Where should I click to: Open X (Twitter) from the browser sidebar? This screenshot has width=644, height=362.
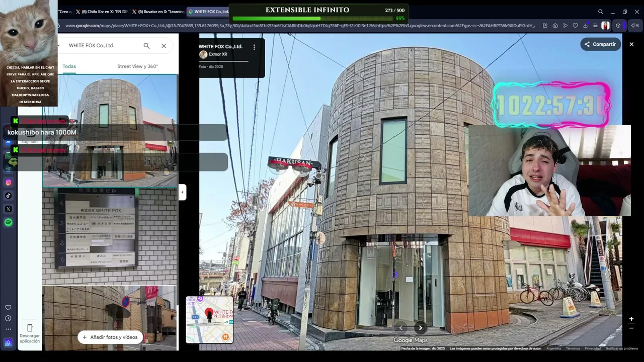8,209
